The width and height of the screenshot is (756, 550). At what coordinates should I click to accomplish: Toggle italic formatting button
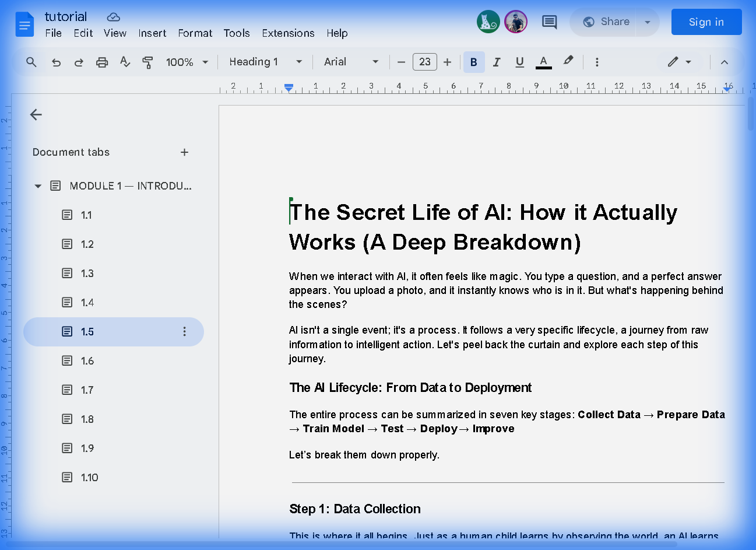click(497, 62)
